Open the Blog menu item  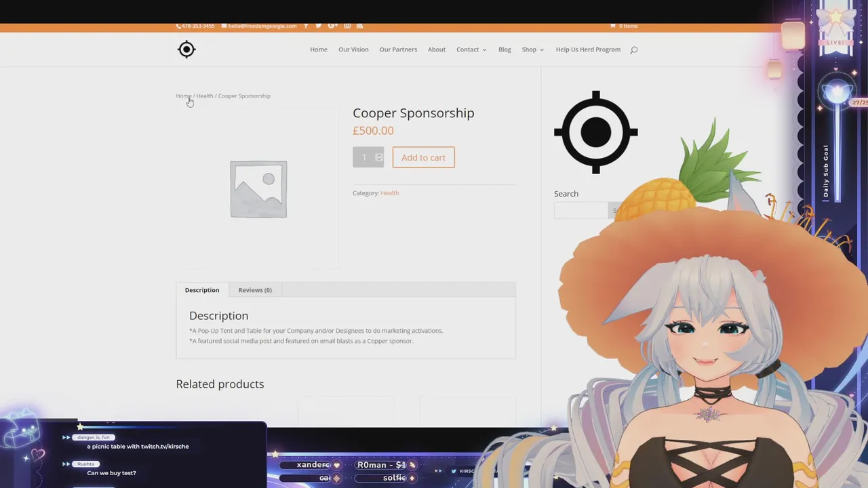(505, 49)
